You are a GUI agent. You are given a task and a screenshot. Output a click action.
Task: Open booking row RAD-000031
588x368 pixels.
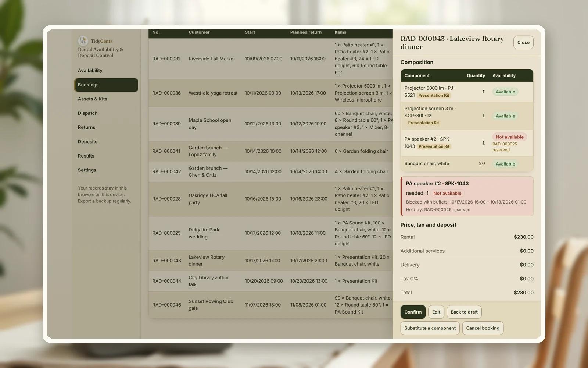[x=270, y=59]
